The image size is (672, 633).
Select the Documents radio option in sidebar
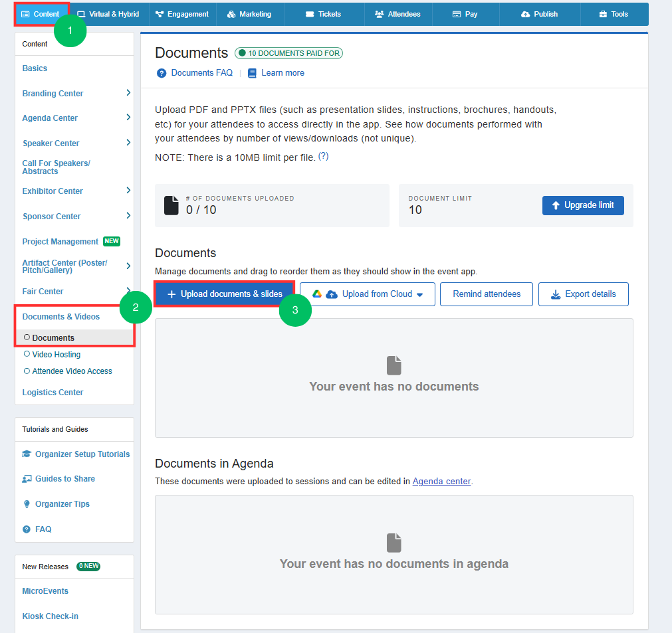click(27, 337)
